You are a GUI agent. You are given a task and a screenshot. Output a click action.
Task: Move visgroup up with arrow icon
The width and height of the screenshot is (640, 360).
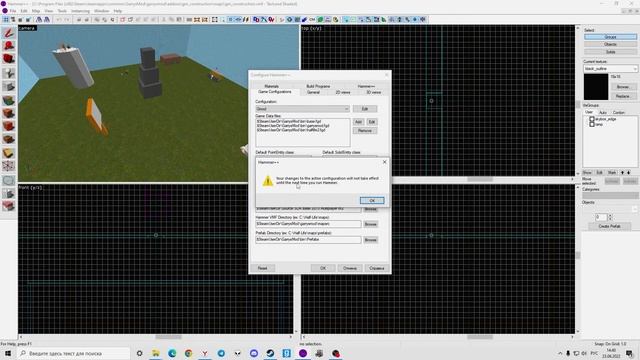coord(622,173)
